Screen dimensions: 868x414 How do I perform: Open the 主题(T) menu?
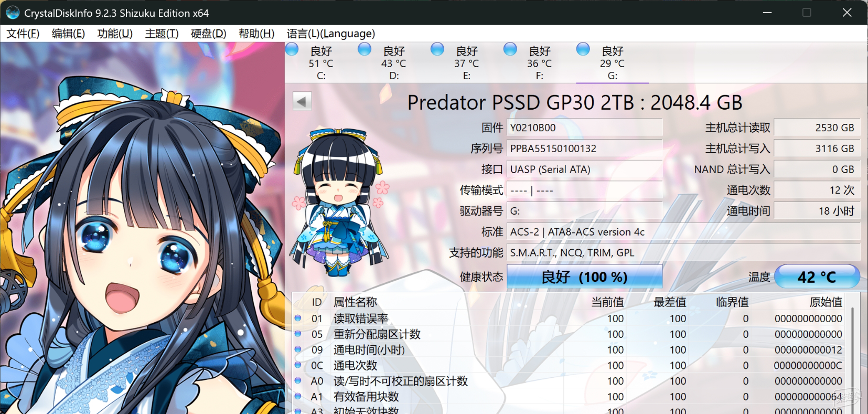162,34
